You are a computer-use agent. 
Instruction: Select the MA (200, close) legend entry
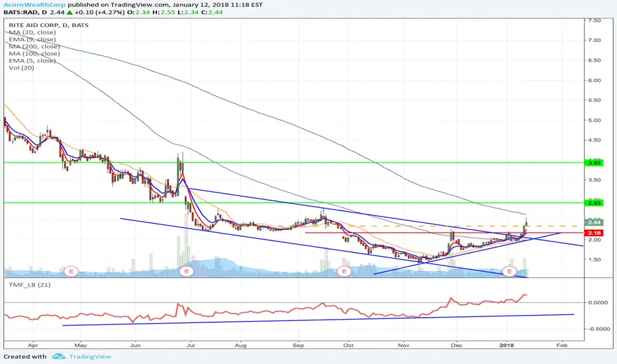pyautogui.click(x=34, y=46)
